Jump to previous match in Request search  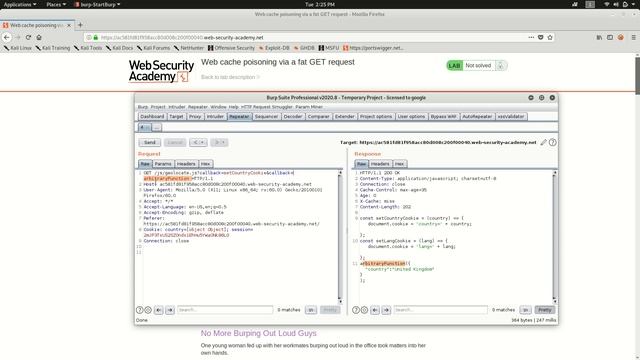tap(159, 310)
